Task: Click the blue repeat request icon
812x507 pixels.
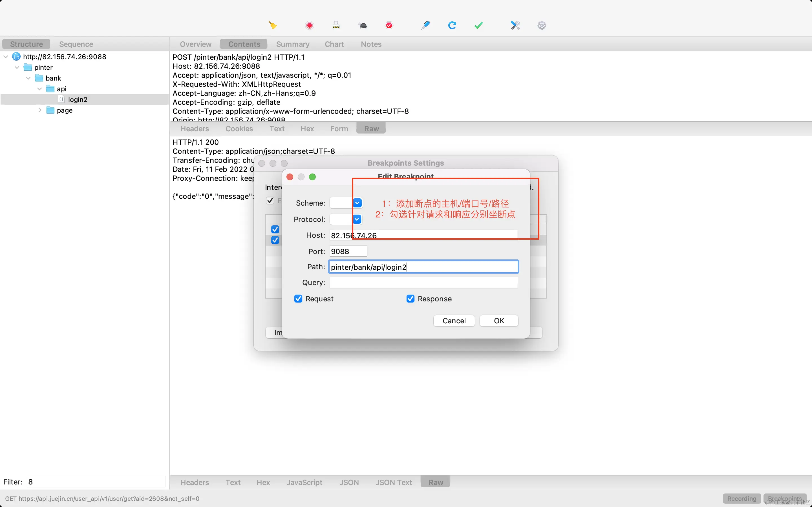Action: [452, 25]
